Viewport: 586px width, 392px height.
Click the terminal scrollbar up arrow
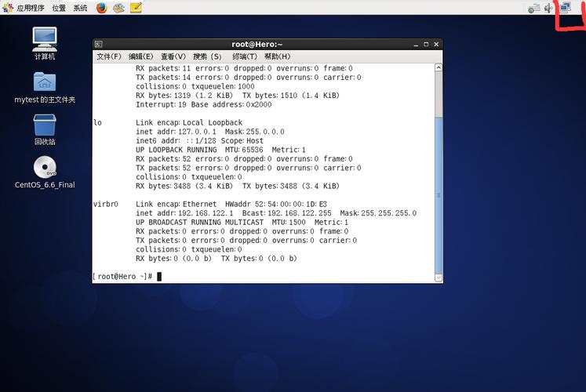[x=439, y=67]
